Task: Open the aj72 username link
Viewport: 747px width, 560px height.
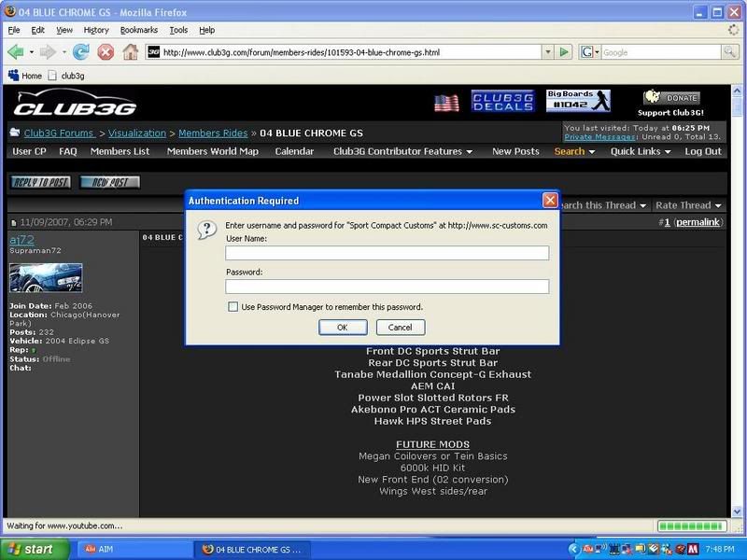Action: pos(21,240)
